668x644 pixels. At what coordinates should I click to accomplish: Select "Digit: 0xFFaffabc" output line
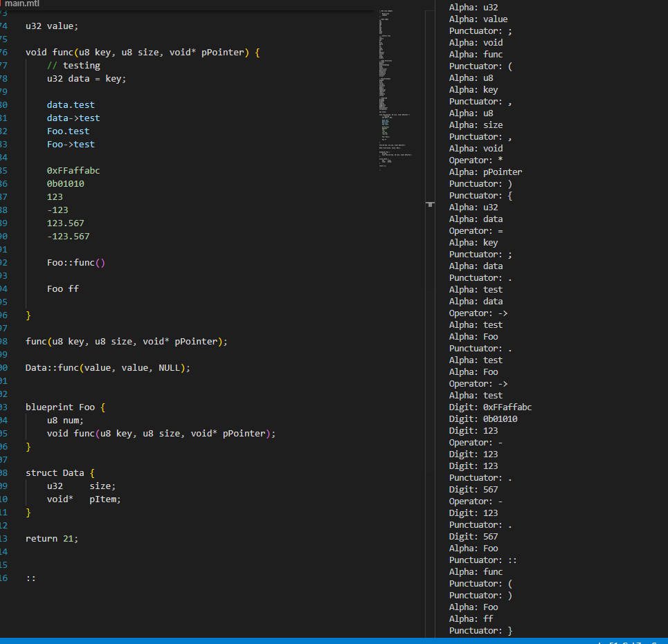[x=490, y=407]
